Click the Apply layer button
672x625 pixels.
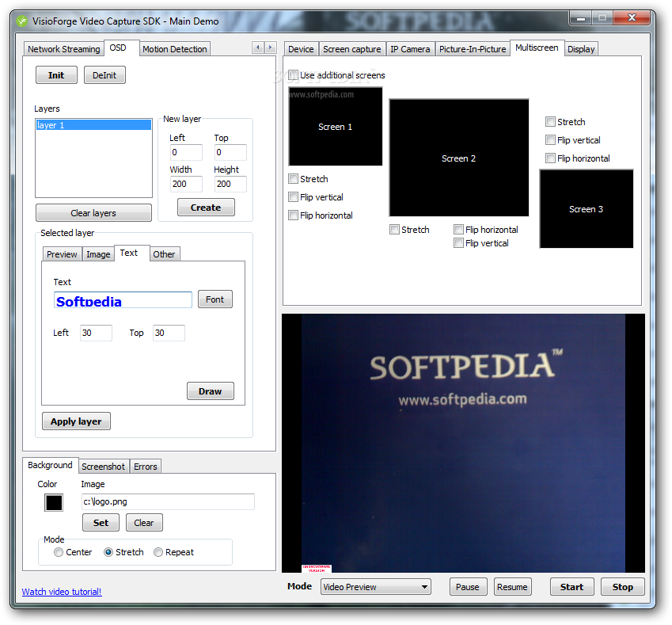pos(76,421)
